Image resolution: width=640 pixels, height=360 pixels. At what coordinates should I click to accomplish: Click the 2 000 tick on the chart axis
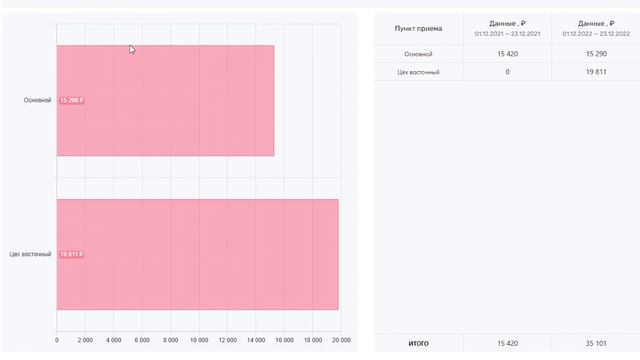click(x=85, y=340)
